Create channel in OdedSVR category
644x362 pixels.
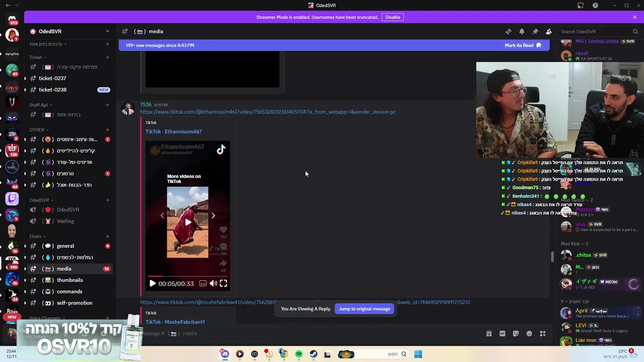pyautogui.click(x=107, y=200)
